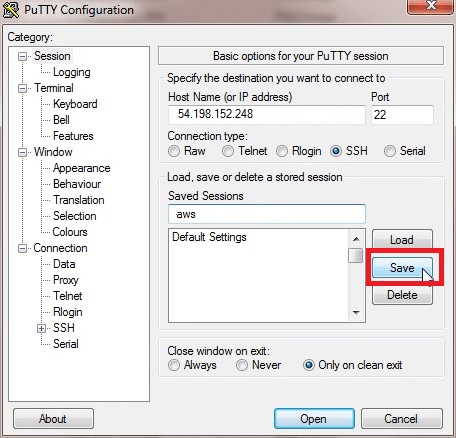Select the Telnet connection type radio button
Viewport: 456px width, 438px height.
[228, 151]
